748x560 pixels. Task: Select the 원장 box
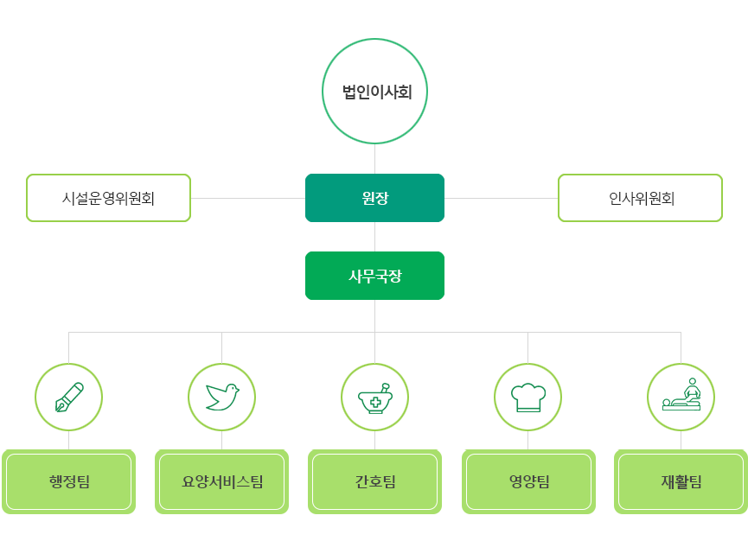(x=375, y=198)
